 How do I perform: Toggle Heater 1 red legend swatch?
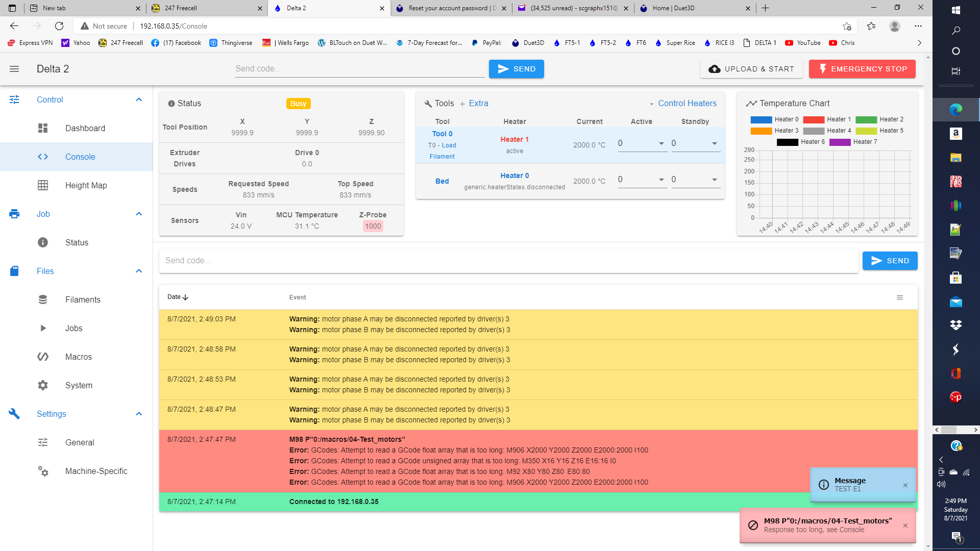(814, 119)
